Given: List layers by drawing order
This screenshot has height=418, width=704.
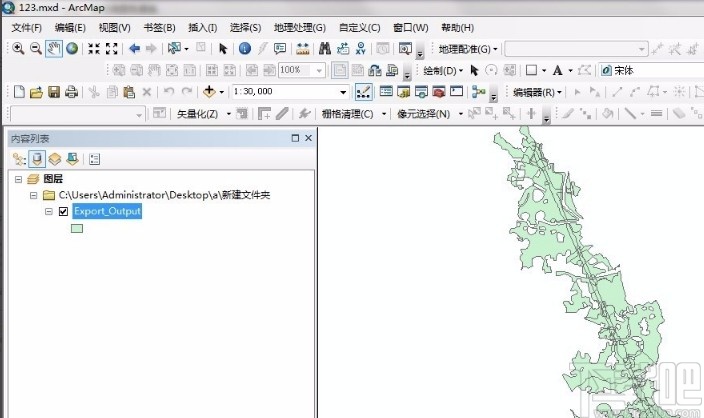Looking at the screenshot, I should point(19,159).
